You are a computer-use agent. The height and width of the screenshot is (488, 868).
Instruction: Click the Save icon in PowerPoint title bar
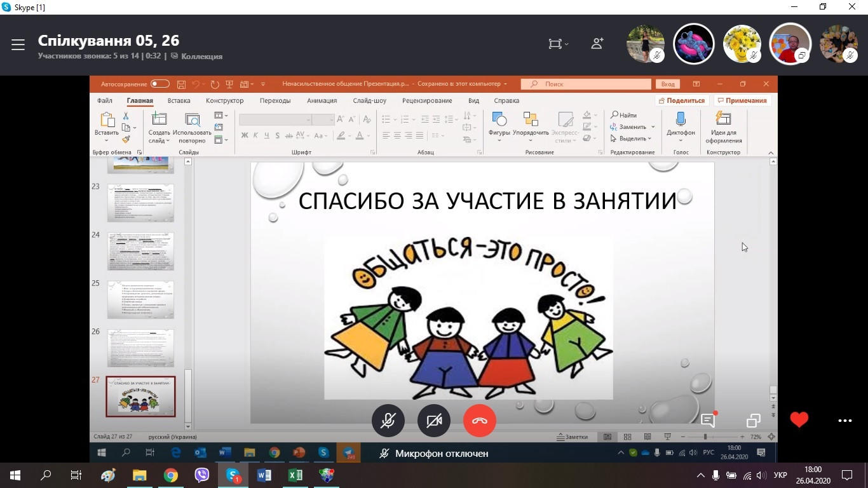(181, 84)
